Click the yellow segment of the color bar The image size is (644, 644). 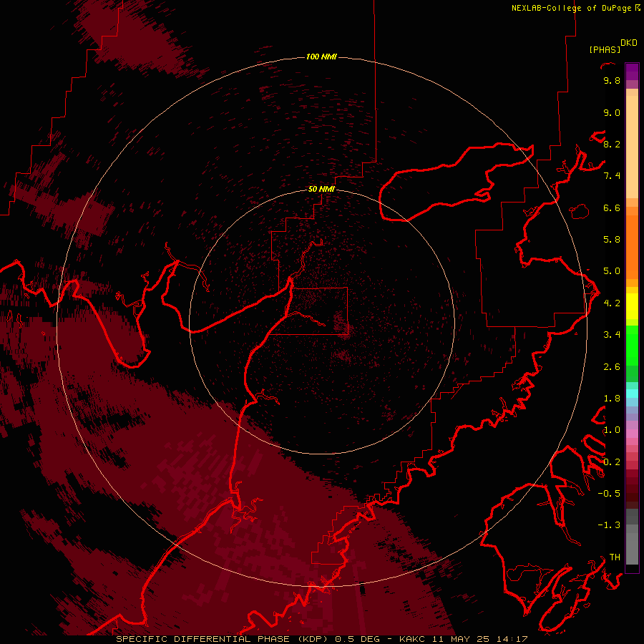(x=632, y=306)
